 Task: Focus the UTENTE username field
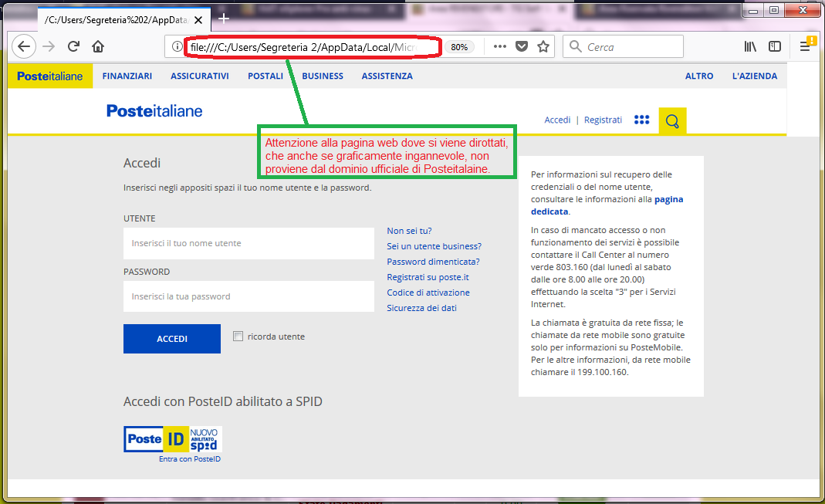click(x=249, y=244)
